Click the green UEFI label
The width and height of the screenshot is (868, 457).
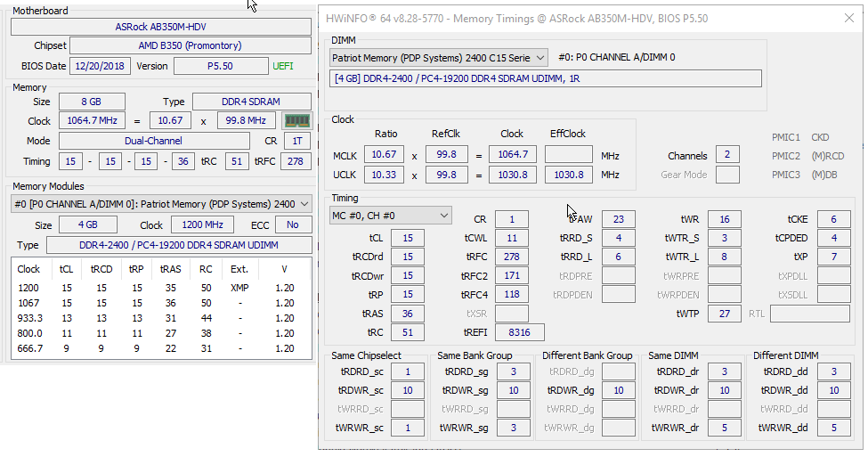point(283,66)
